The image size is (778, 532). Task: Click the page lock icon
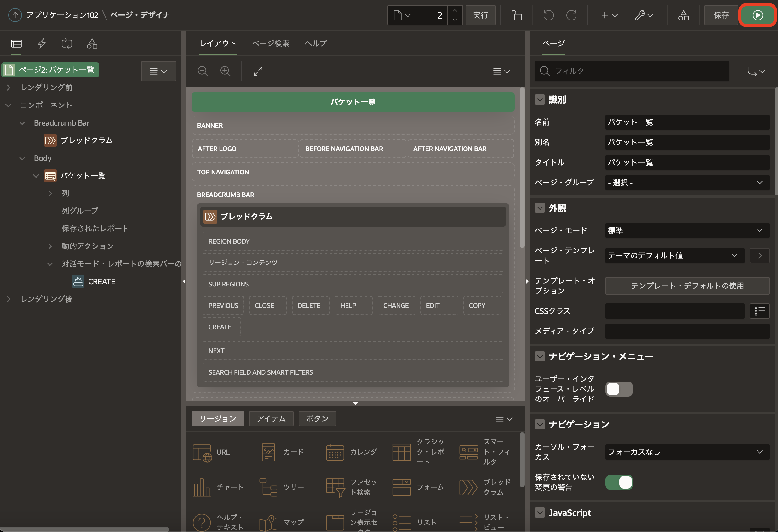tap(517, 15)
